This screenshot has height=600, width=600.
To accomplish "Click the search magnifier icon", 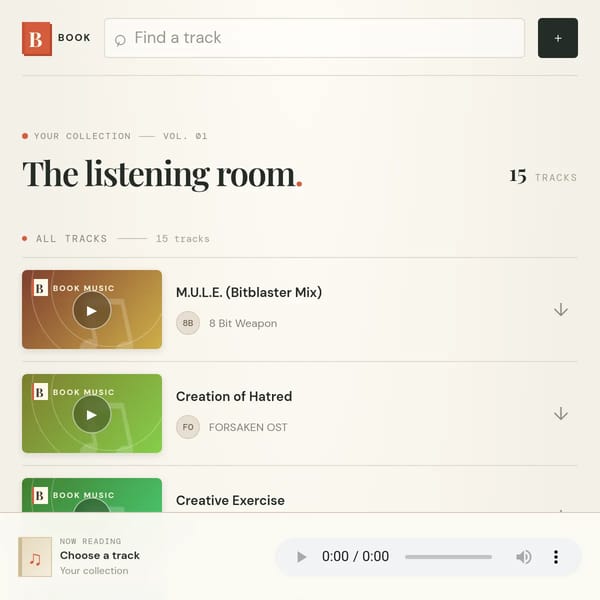I will point(120,40).
